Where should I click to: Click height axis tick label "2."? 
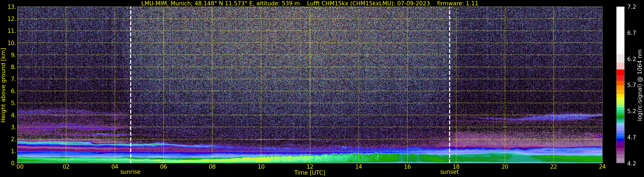[13, 139]
